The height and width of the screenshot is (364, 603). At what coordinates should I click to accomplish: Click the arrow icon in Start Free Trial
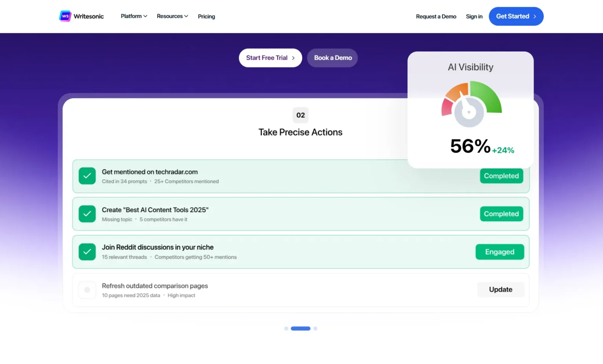click(x=294, y=58)
